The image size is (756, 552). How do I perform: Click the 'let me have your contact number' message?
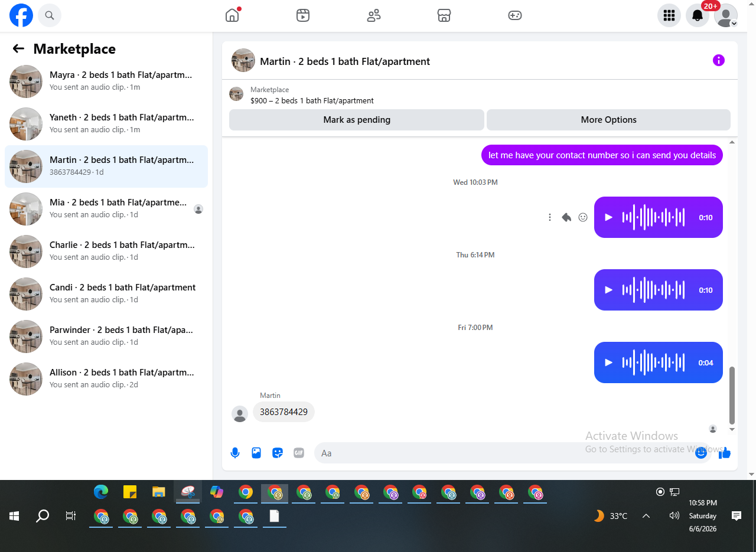click(602, 155)
